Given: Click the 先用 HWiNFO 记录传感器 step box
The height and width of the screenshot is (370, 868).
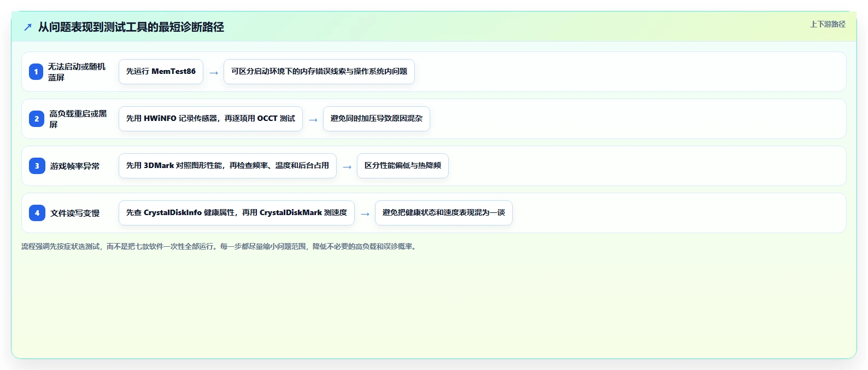Looking at the screenshot, I should [x=210, y=119].
